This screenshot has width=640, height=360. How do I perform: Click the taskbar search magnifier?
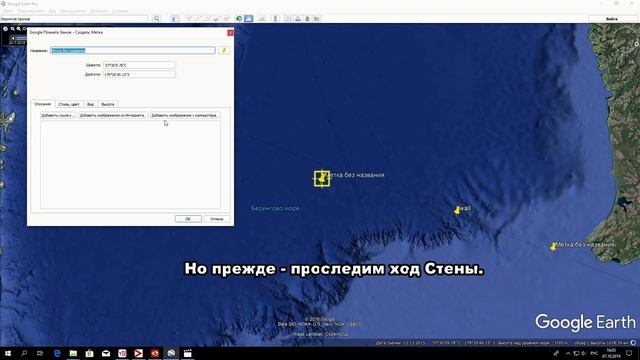click(x=24, y=353)
